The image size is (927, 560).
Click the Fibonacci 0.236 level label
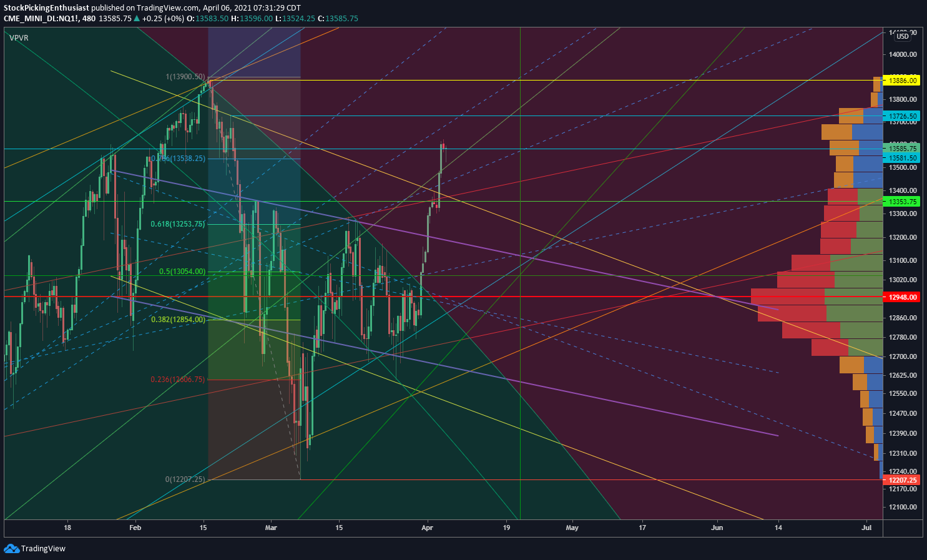[x=178, y=380]
